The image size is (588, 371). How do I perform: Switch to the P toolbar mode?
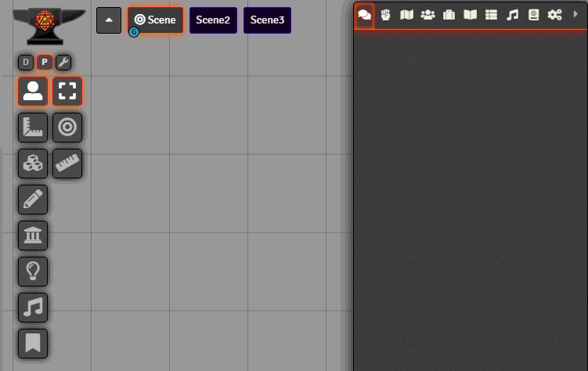coord(45,62)
